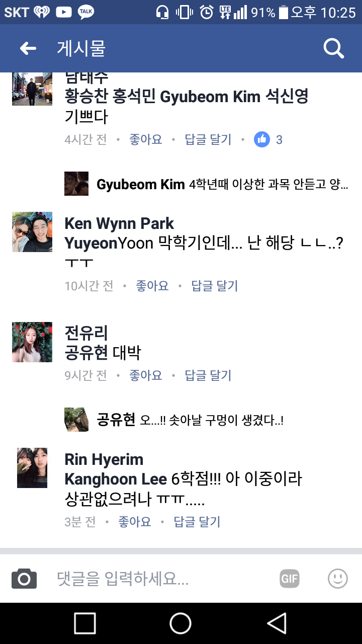Tap the Android recent apps square
The width and height of the screenshot is (362, 644).
click(x=85, y=623)
